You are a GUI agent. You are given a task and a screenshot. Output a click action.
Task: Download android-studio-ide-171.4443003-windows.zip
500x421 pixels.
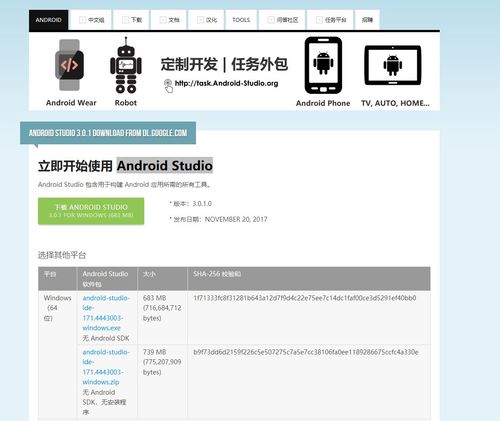pyautogui.click(x=106, y=367)
